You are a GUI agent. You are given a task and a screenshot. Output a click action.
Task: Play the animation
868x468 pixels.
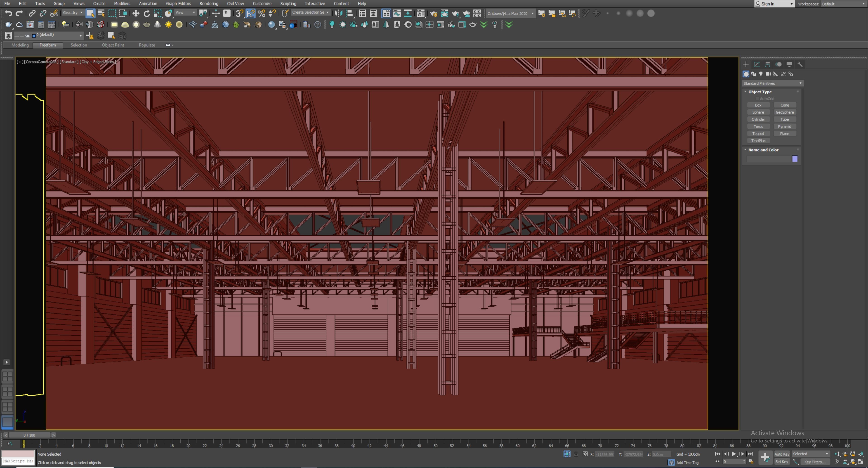pyautogui.click(x=734, y=454)
